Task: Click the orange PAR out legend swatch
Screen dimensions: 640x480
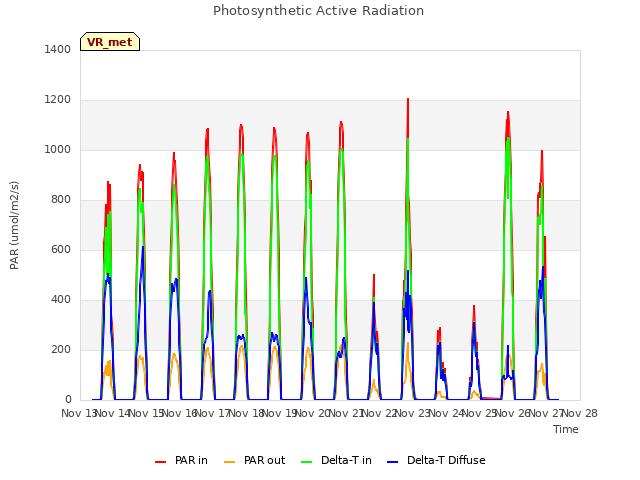Action: [x=230, y=461]
